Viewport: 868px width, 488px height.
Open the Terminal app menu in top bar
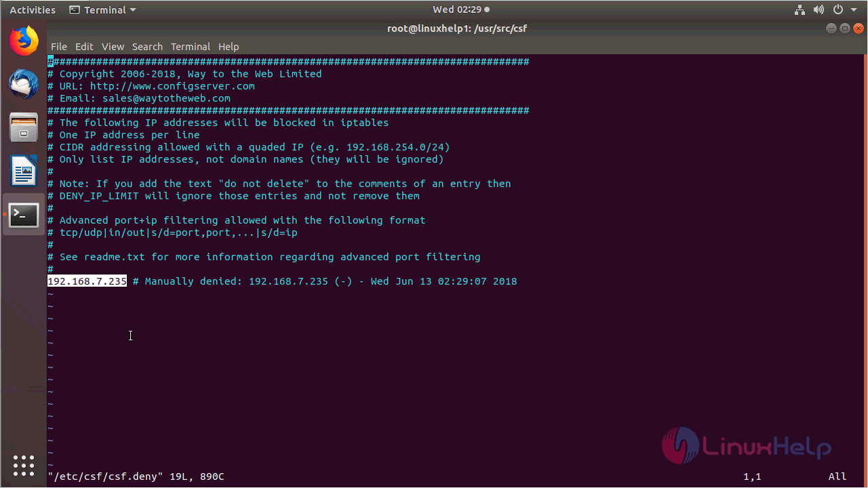[x=102, y=9]
